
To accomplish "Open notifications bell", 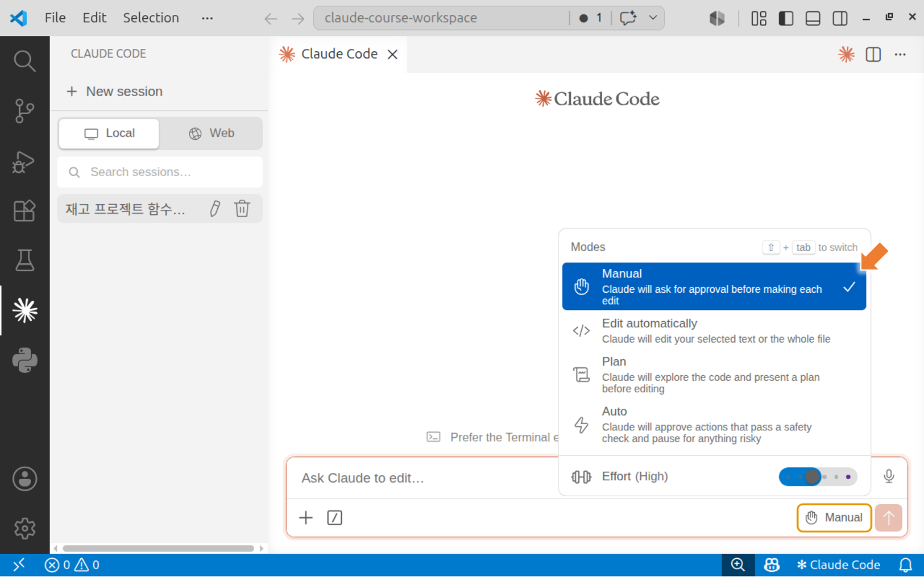I will [x=905, y=565].
